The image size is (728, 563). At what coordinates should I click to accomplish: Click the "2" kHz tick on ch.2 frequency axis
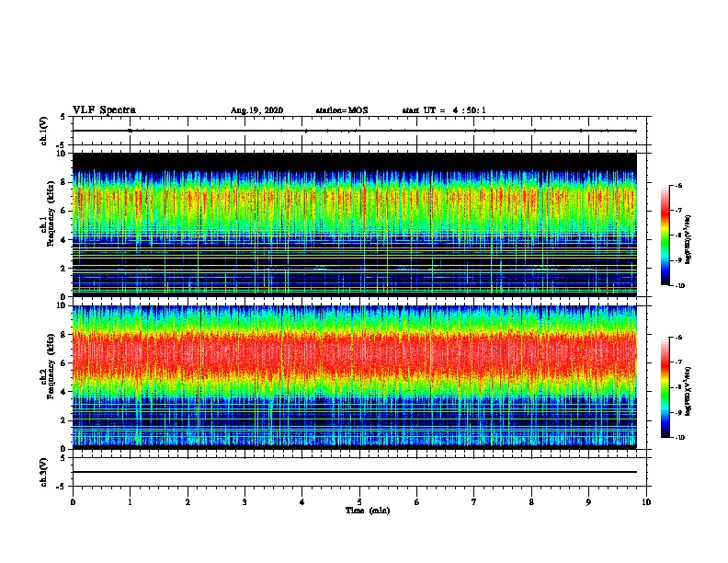click(x=64, y=420)
